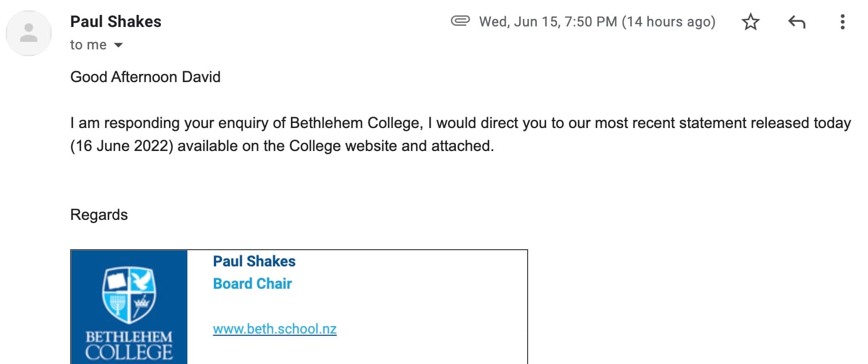Click the sender avatar circle
Image resolution: width=868 pixels, height=364 pixels.
tap(28, 33)
